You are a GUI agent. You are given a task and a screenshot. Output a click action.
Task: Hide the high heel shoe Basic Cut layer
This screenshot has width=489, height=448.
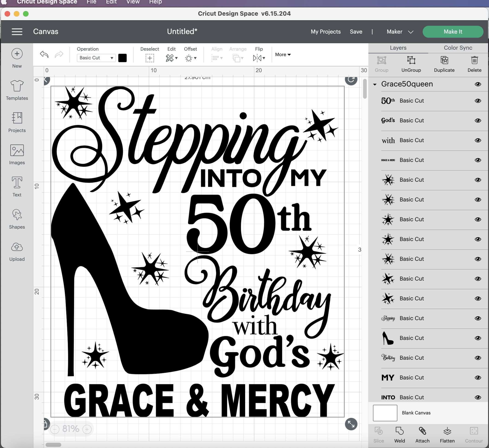point(478,338)
